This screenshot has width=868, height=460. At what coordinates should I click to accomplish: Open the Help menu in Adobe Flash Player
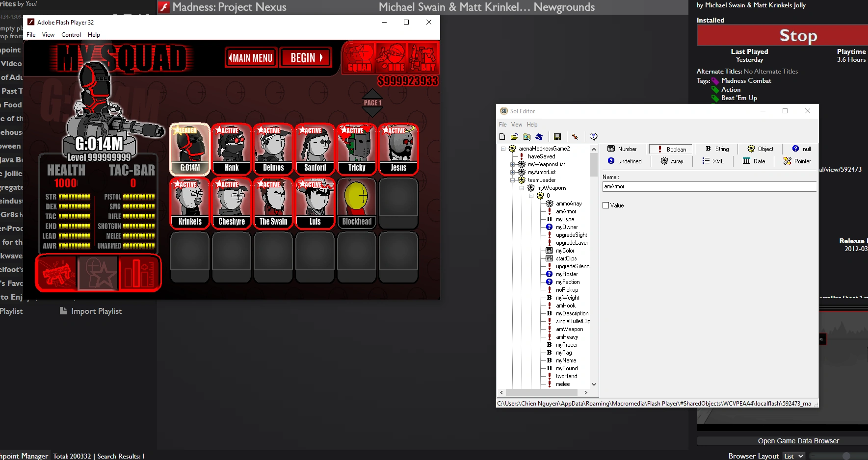94,35
